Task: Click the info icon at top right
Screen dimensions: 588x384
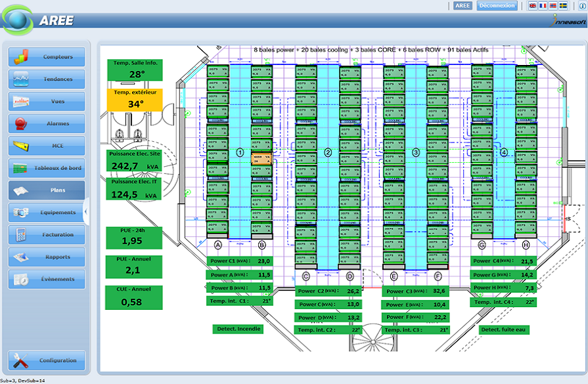Action: coord(583,6)
